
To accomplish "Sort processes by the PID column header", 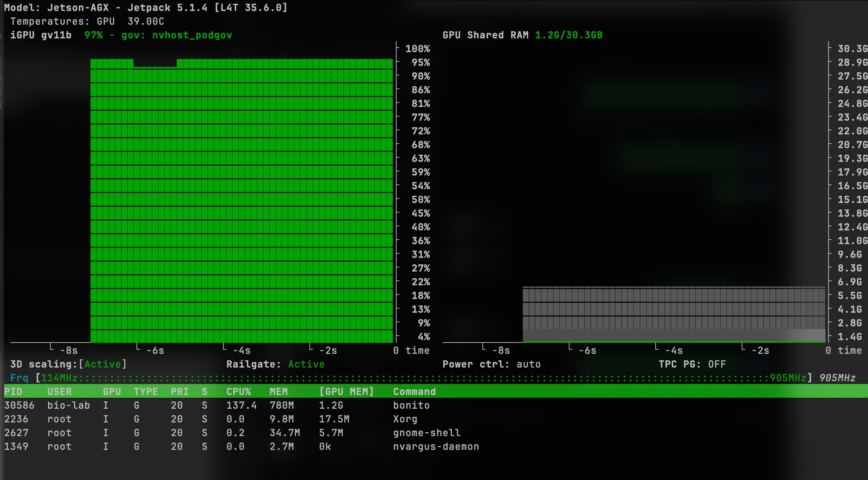I will tap(13, 392).
